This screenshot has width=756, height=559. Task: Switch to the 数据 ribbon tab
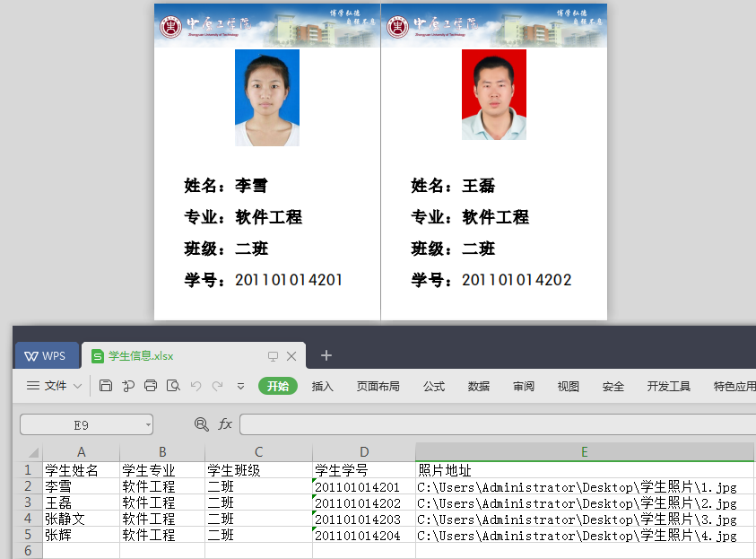(x=478, y=386)
